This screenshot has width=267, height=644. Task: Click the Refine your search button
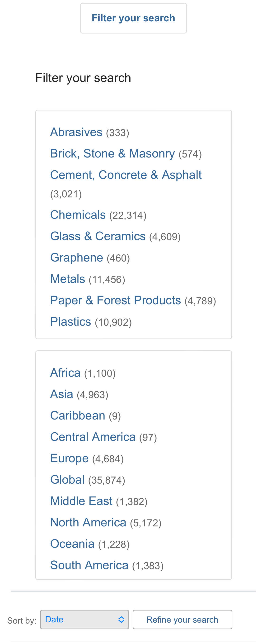tap(182, 620)
